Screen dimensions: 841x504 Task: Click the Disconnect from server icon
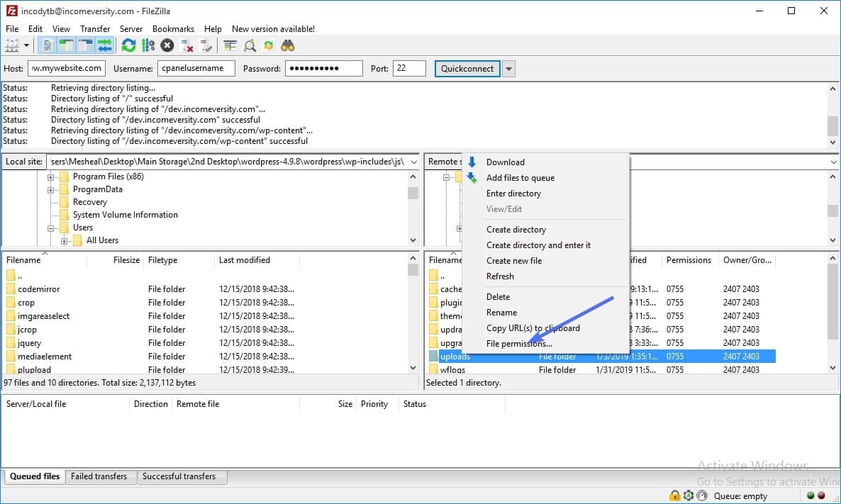186,45
